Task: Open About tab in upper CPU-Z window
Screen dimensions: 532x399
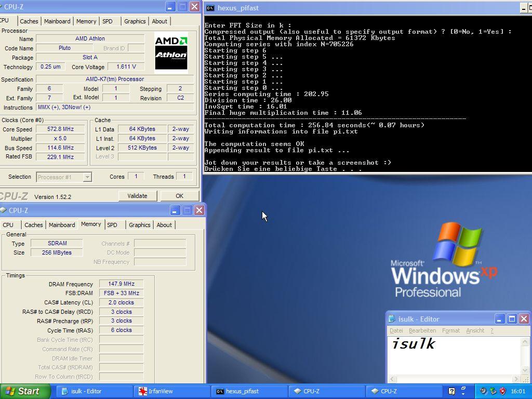Action: click(x=159, y=21)
